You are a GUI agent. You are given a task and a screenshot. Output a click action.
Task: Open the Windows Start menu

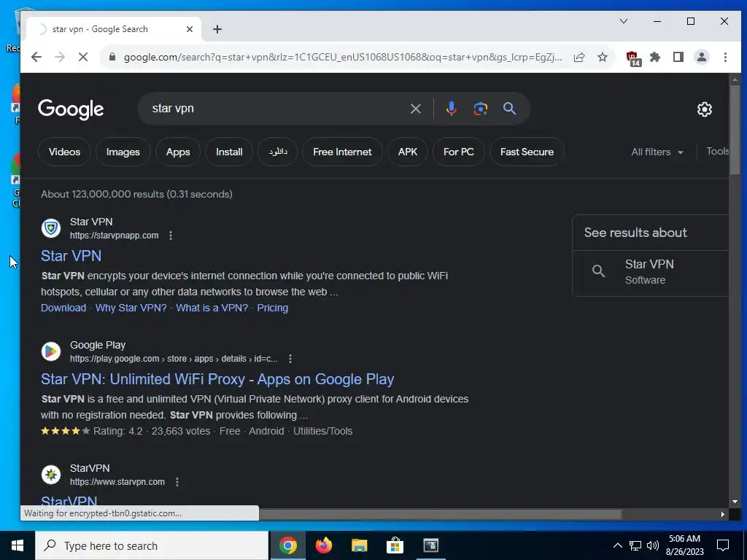point(18,545)
